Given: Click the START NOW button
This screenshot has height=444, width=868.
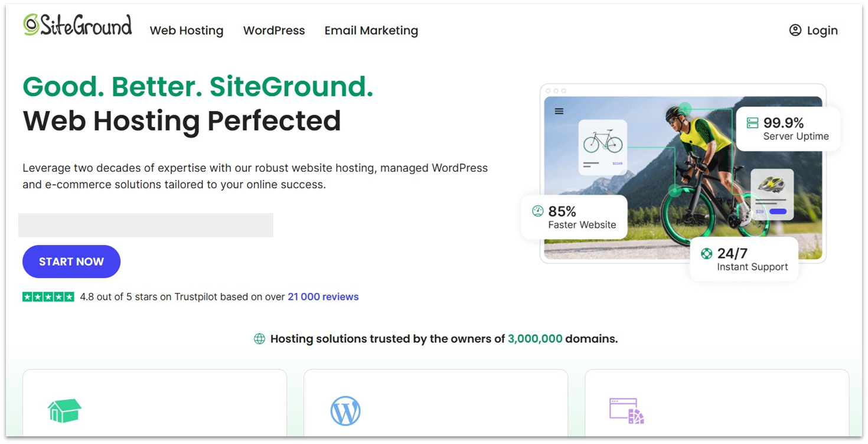Looking at the screenshot, I should pos(71,262).
